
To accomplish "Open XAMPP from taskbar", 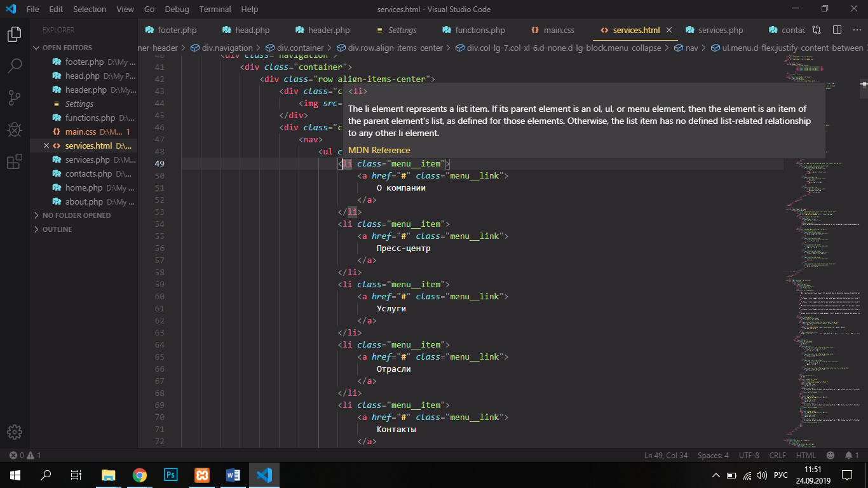I will [x=202, y=475].
